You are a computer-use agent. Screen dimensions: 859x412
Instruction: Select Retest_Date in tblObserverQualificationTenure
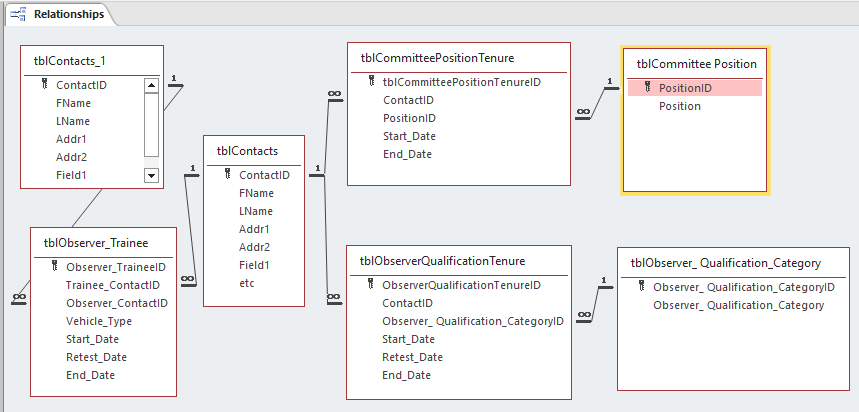412,357
